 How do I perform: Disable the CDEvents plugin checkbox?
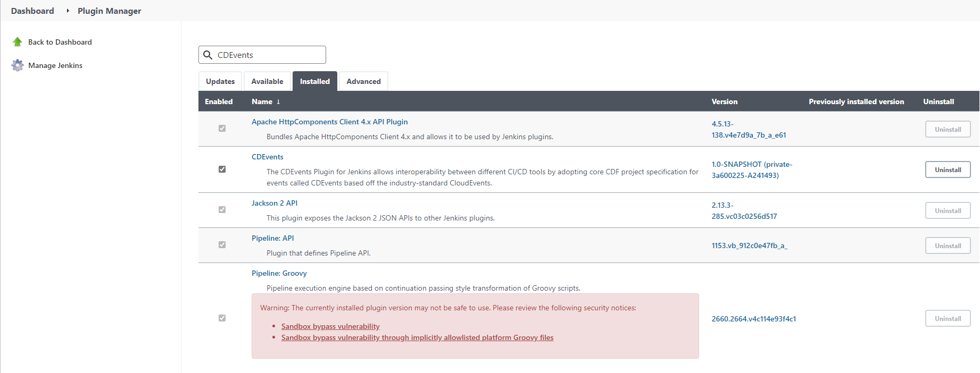[x=222, y=169]
